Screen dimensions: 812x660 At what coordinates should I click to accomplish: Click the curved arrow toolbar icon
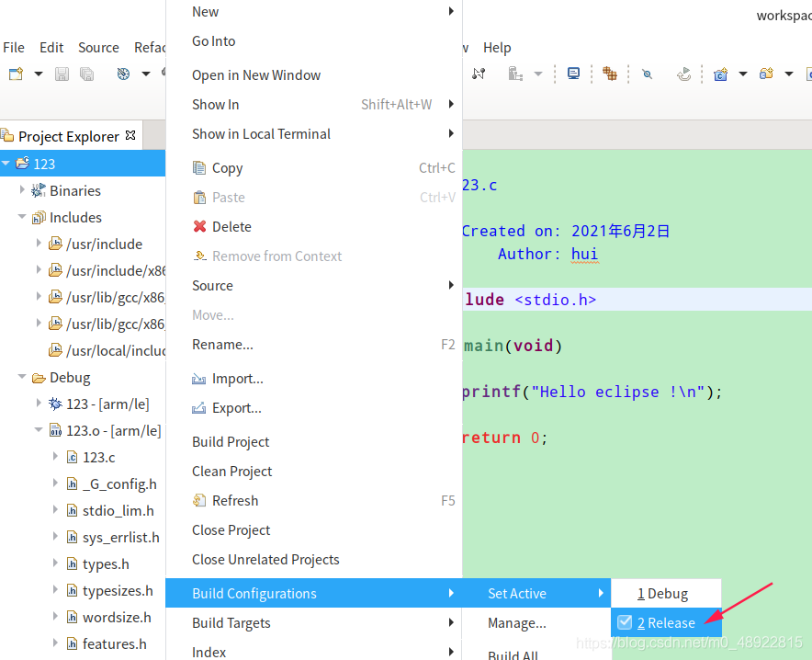[683, 74]
